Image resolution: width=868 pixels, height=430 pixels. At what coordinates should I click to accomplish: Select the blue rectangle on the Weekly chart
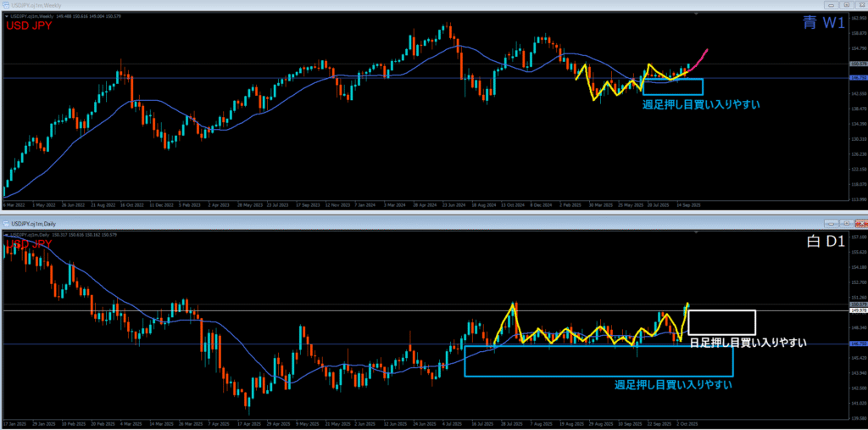click(673, 80)
